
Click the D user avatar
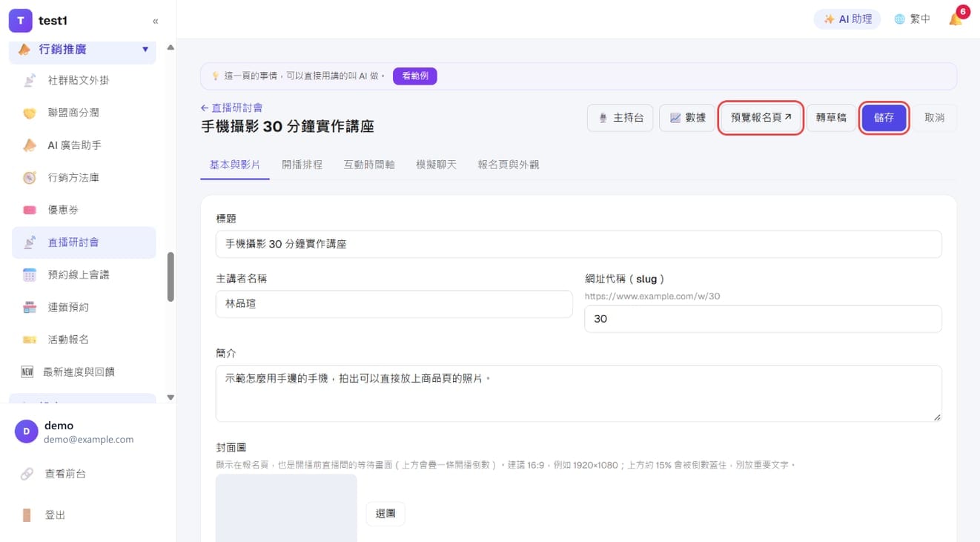click(x=26, y=432)
